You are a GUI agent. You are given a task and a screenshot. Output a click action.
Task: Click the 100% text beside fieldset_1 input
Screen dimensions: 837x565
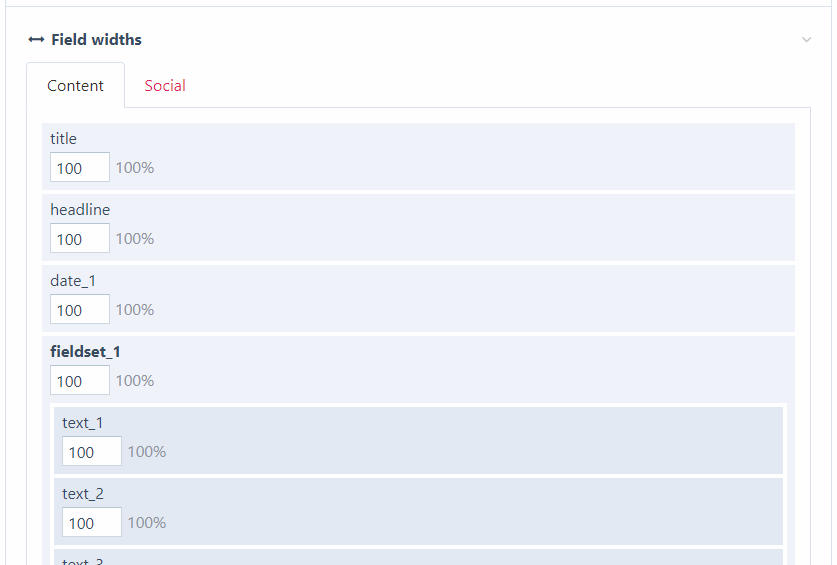click(135, 381)
